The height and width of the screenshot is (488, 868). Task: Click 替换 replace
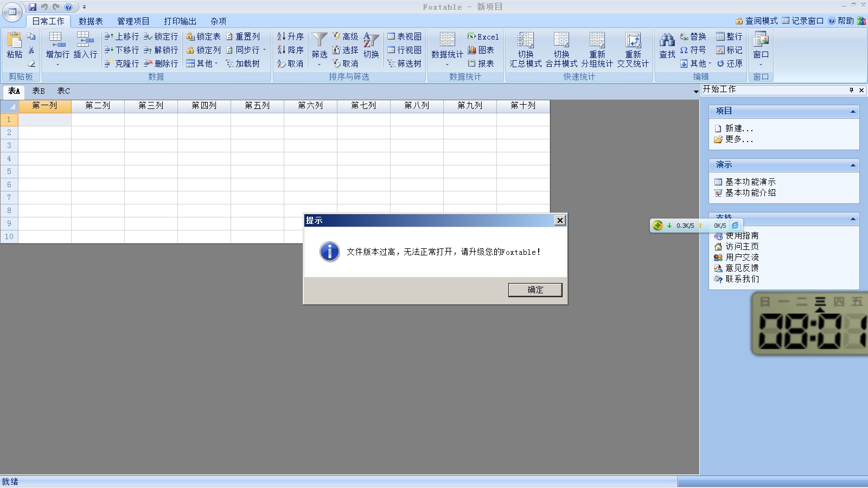pos(693,36)
